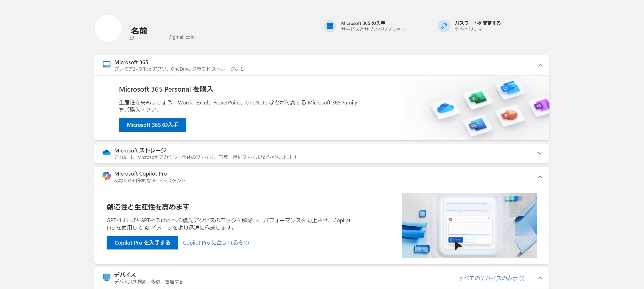The height and width of the screenshot is (289, 644).
Task: Open すべてのデバイスの表示 (1) link
Action: [x=492, y=278]
